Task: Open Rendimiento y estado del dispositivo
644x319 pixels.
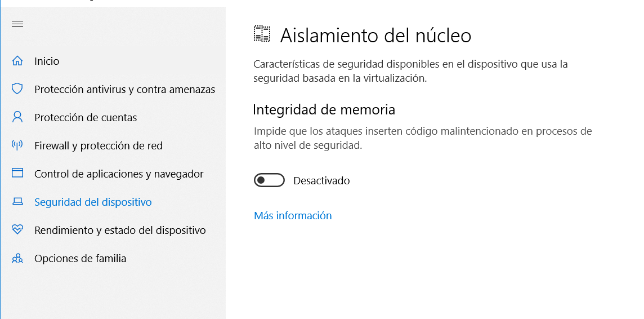Action: 120,230
